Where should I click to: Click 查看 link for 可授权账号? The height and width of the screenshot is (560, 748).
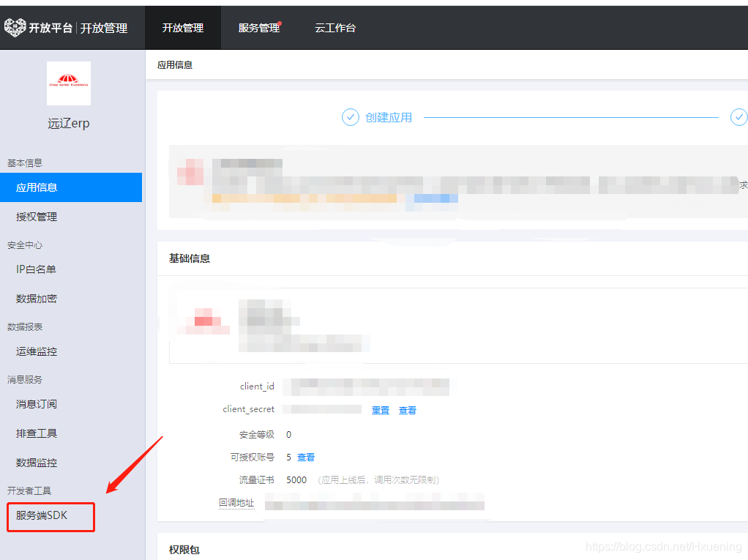pyautogui.click(x=306, y=457)
